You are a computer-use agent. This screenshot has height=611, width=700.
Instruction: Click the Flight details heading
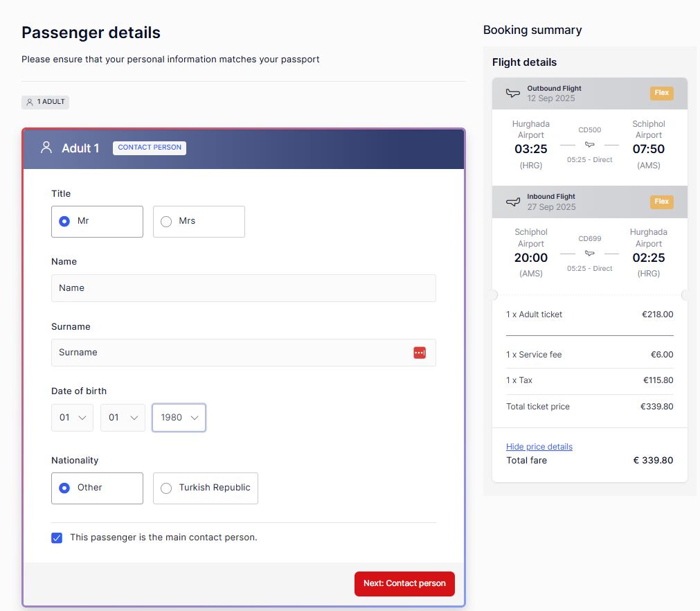pos(524,62)
